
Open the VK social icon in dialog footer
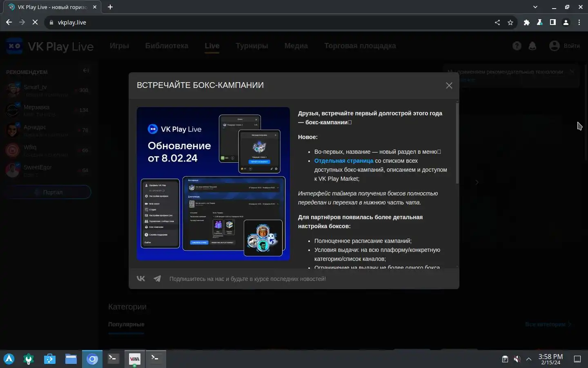pos(141,278)
